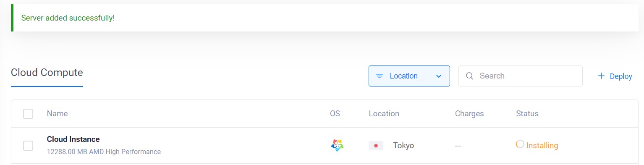Toggle the select-all checkbox in header
Viewport: 644px width, 165px height.
point(28,114)
